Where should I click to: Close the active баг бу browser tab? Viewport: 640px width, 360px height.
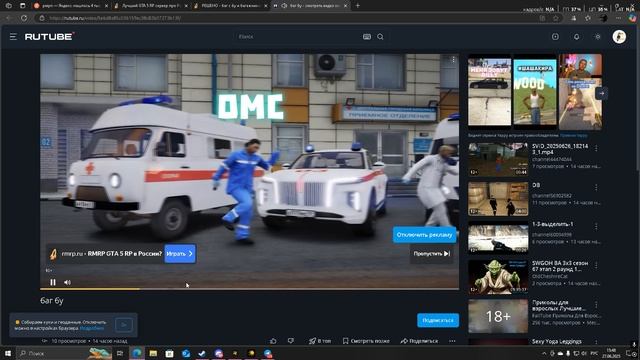tap(346, 6)
